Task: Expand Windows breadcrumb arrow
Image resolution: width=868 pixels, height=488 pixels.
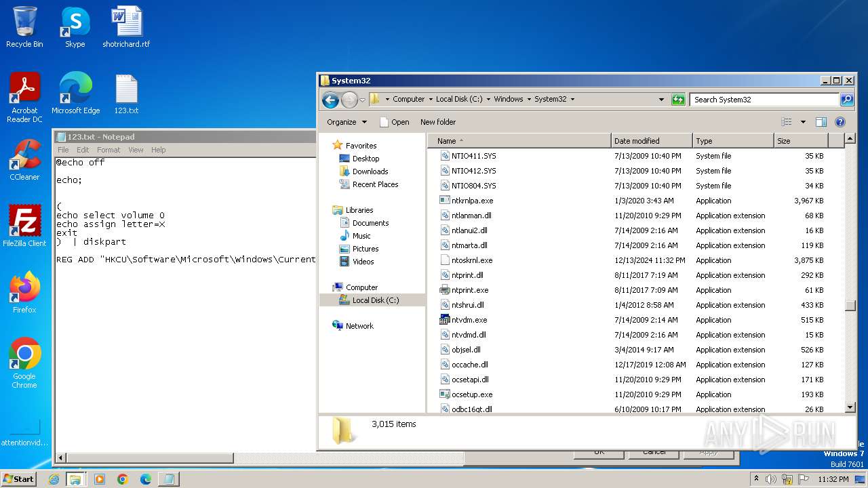Action: (528, 99)
